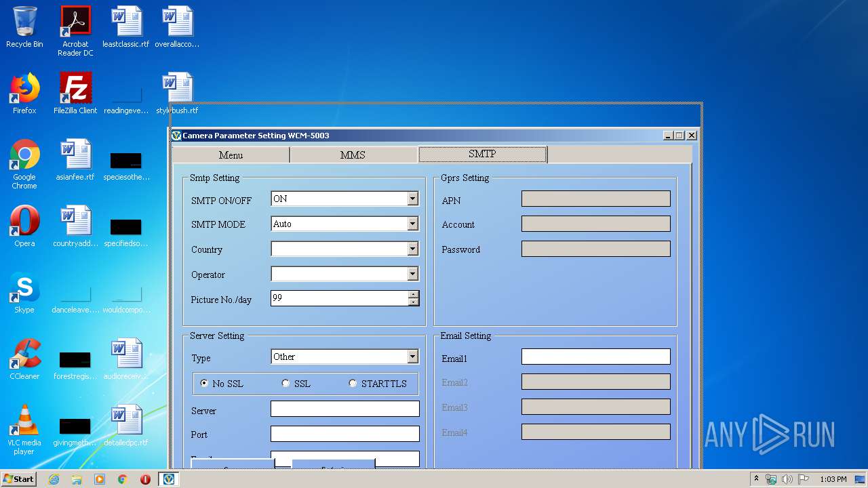Focus the Server input field

click(x=345, y=409)
